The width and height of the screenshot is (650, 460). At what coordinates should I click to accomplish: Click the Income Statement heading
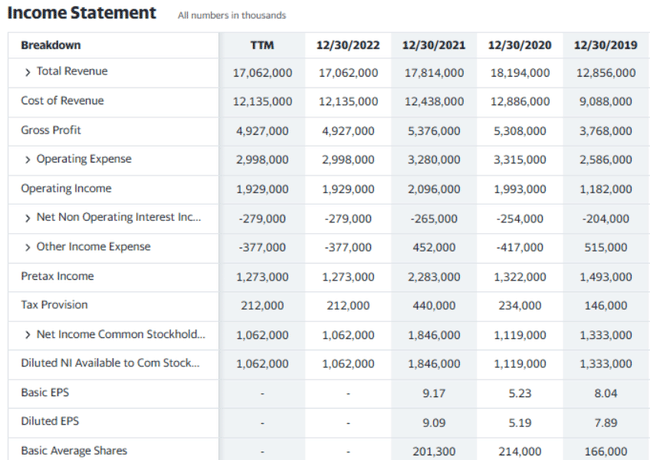81,13
